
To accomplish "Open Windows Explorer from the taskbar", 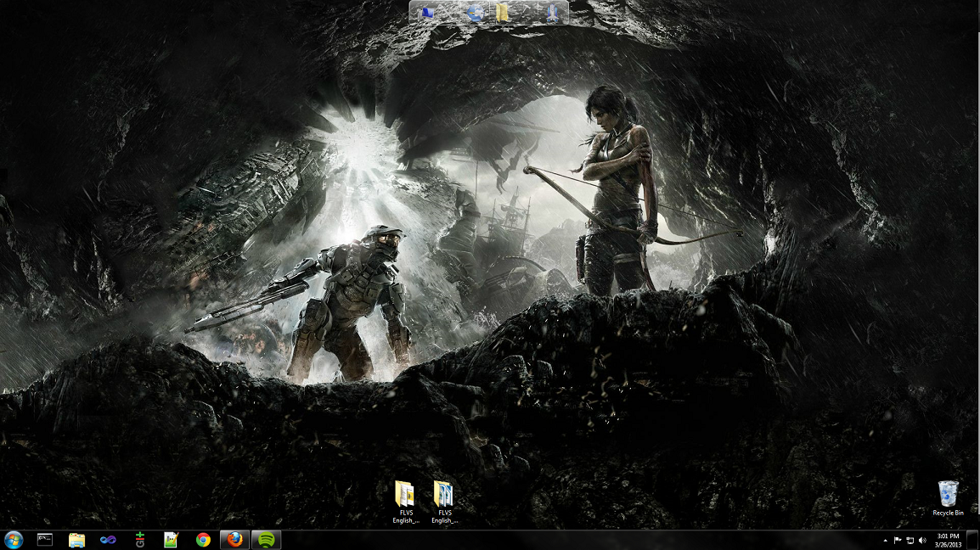I will pos(77,540).
